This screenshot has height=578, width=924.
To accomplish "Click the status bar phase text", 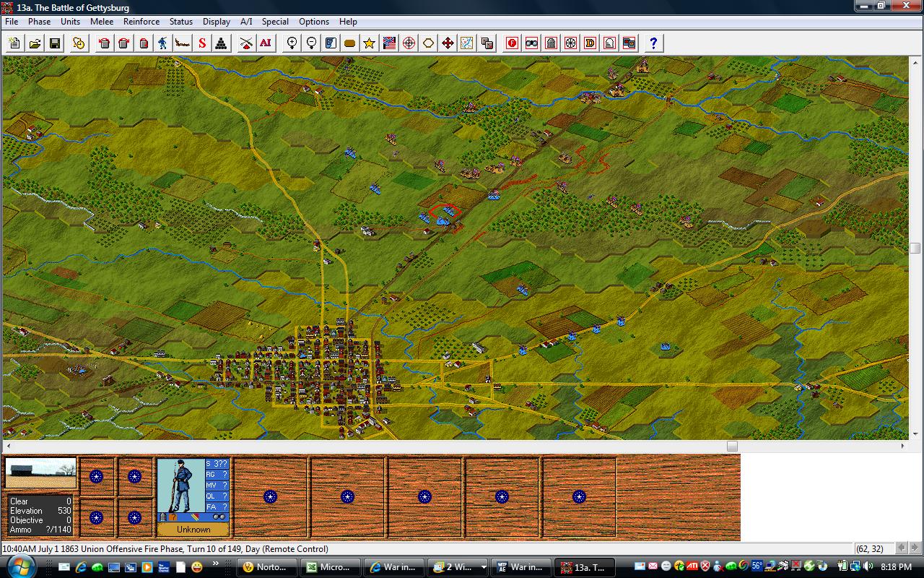I will [165, 549].
